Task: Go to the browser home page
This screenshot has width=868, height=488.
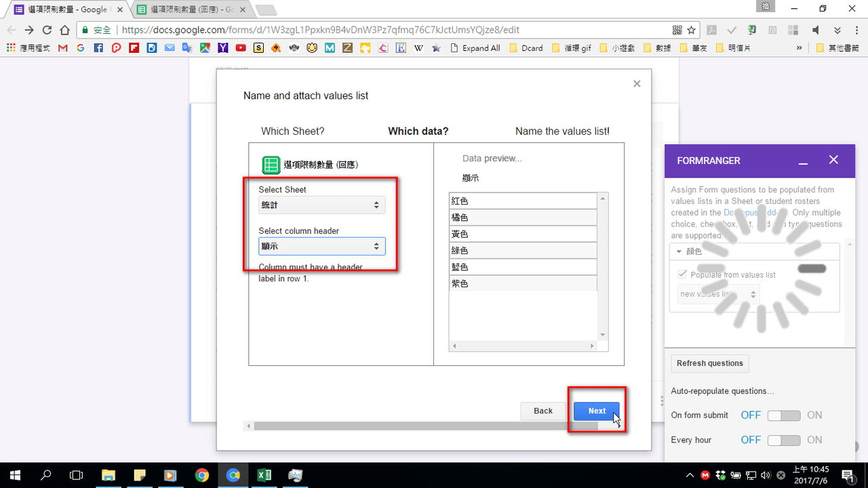Action: coord(64,30)
